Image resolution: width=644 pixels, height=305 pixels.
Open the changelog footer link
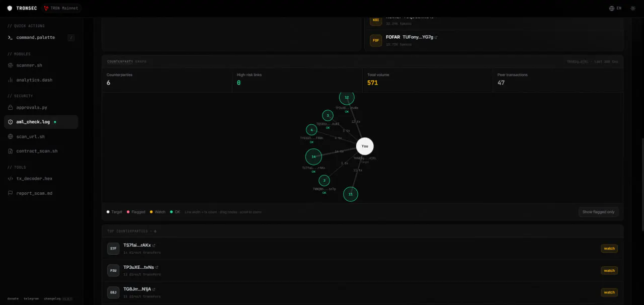point(52,298)
